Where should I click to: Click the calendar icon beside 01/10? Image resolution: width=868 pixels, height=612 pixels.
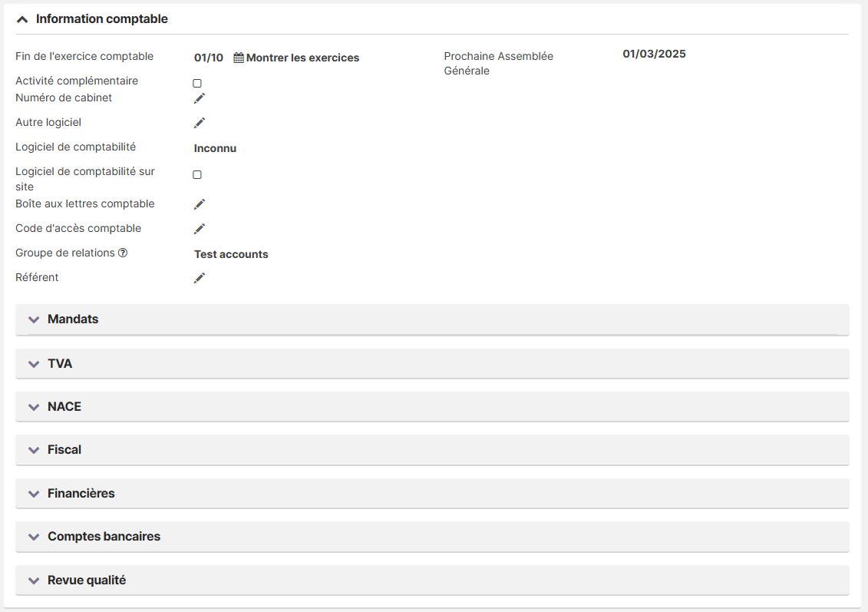click(x=239, y=58)
